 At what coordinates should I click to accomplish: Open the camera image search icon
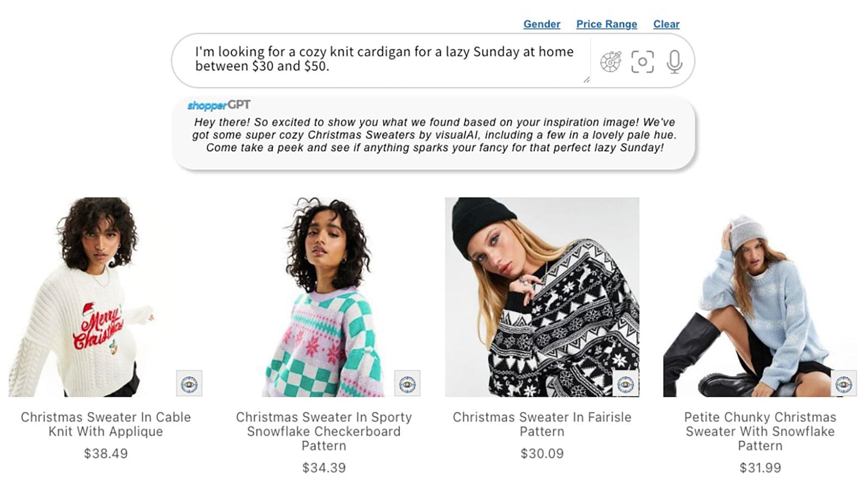[642, 61]
